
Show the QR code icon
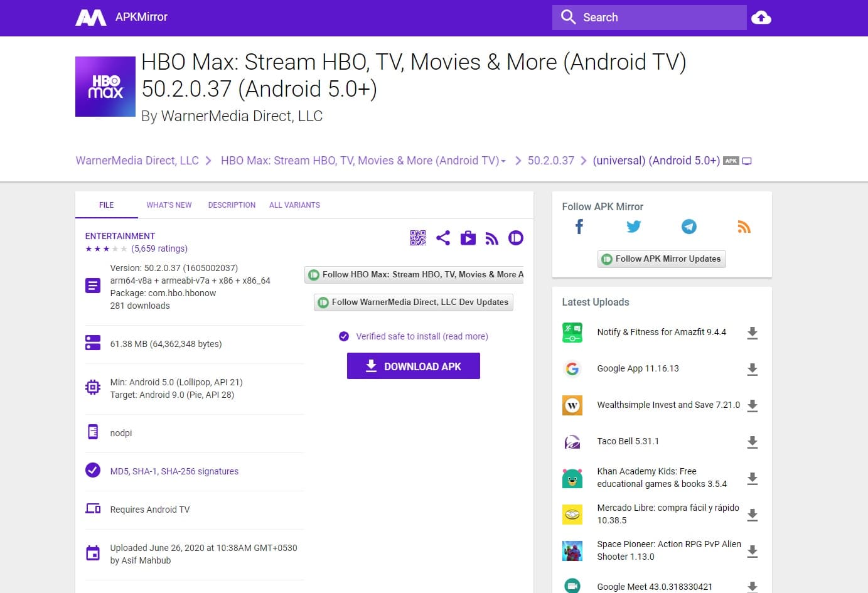[418, 238]
